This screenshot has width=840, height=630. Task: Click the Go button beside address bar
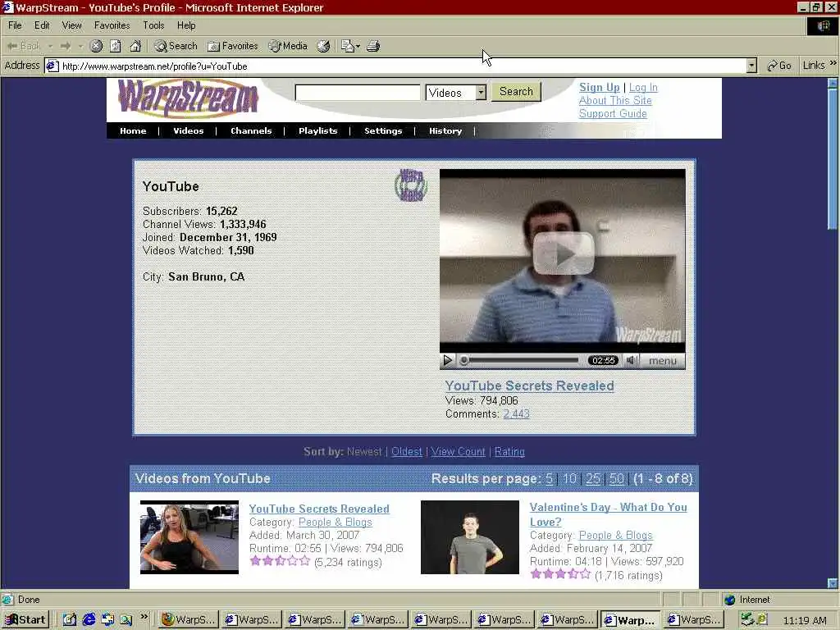(779, 66)
